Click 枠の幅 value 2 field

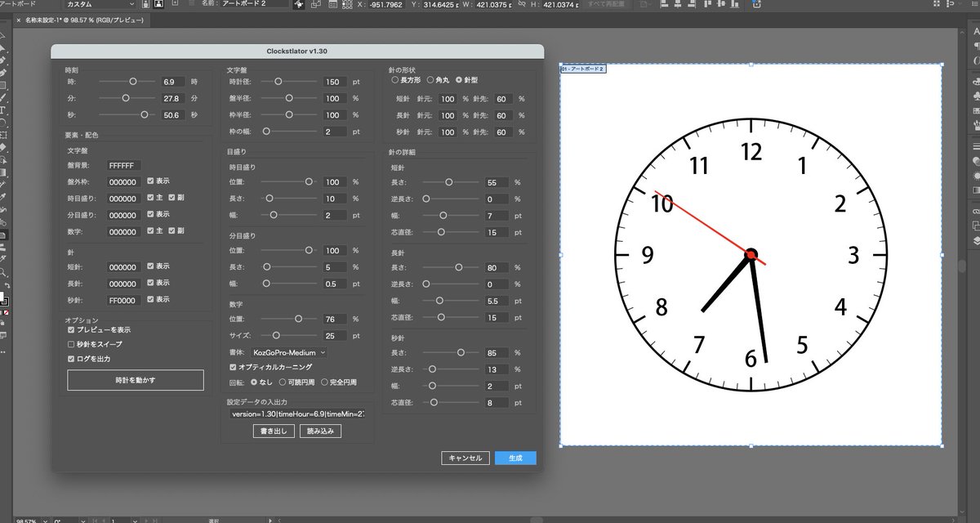[334, 132]
